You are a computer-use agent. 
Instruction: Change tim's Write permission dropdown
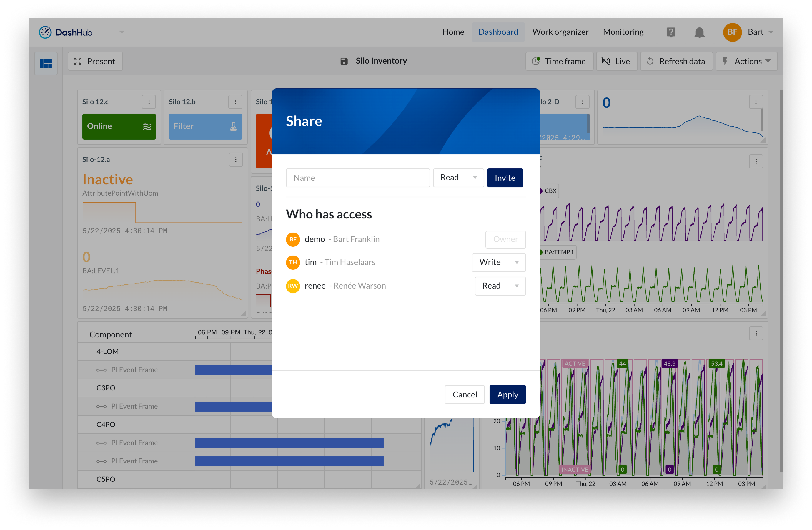point(498,262)
